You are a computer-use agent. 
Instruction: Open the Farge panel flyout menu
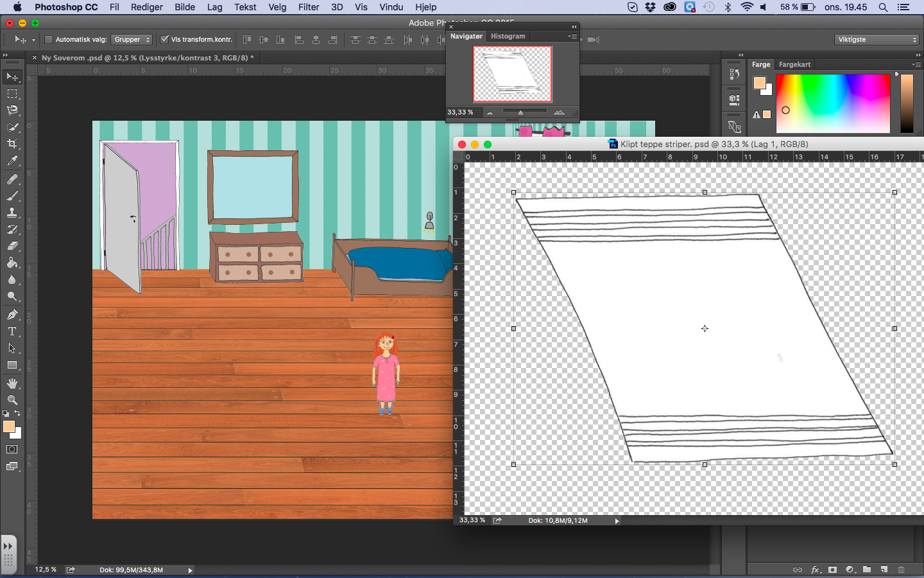916,64
